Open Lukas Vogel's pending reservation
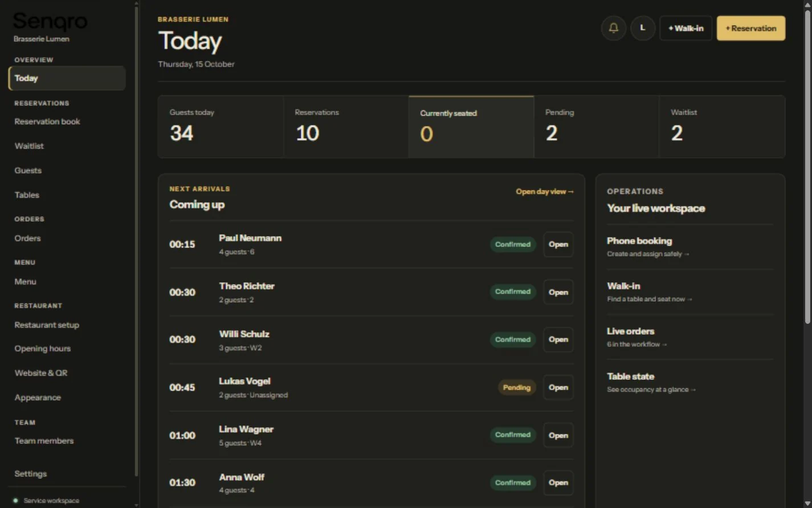This screenshot has width=812, height=508. [558, 387]
